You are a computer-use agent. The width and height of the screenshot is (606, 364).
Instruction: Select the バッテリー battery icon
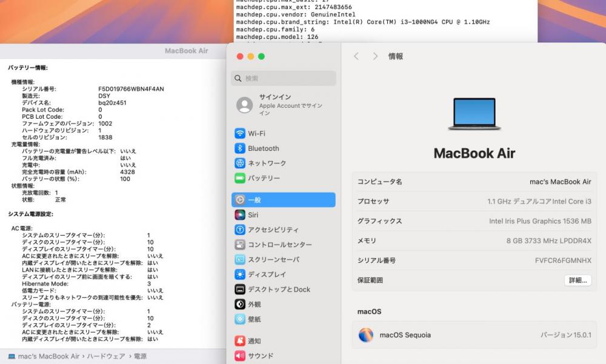[x=240, y=178]
